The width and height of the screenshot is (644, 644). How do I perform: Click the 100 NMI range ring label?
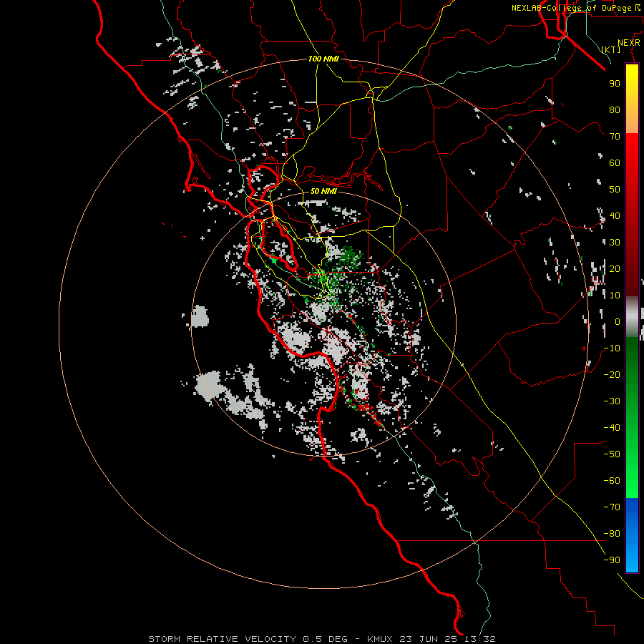point(323,59)
